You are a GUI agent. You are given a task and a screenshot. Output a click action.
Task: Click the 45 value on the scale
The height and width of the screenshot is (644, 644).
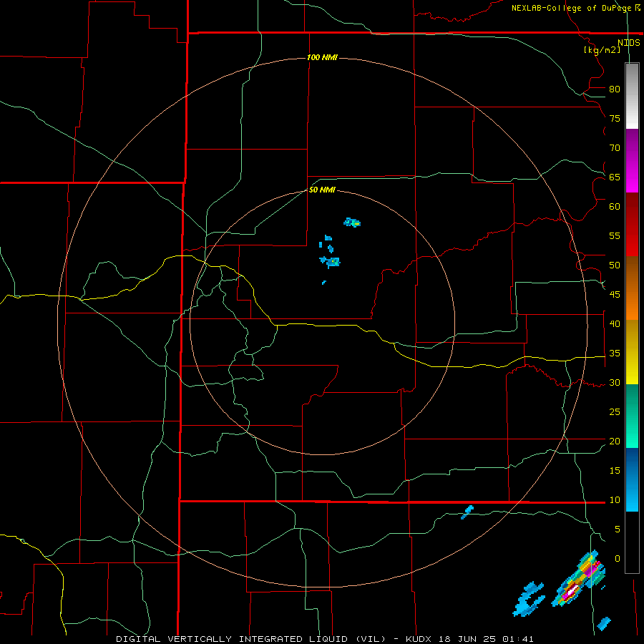pyautogui.click(x=615, y=295)
